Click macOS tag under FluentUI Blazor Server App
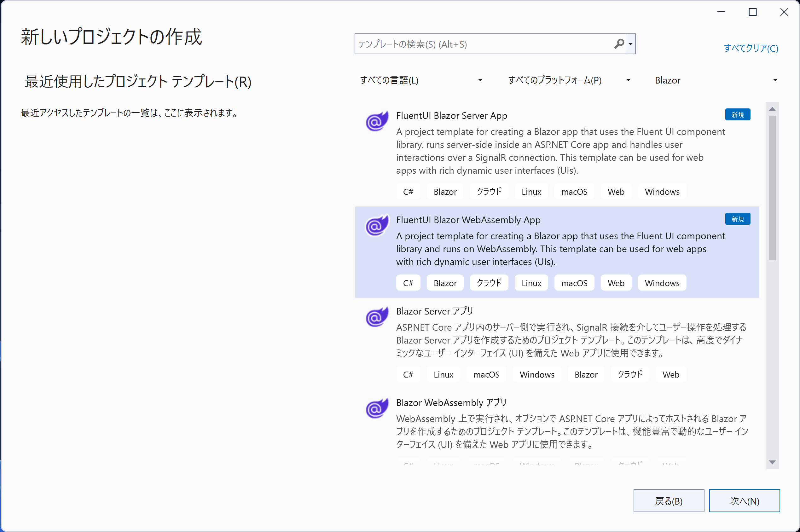Screen dimensions: 800x532 point(574,192)
